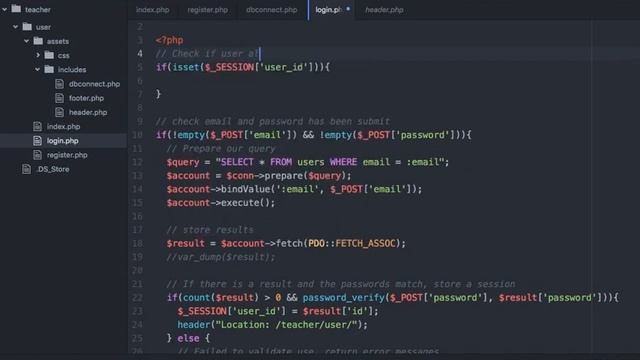This screenshot has width=640, height=360.
Task: Open footer.php from the tree view
Action: pos(86,98)
